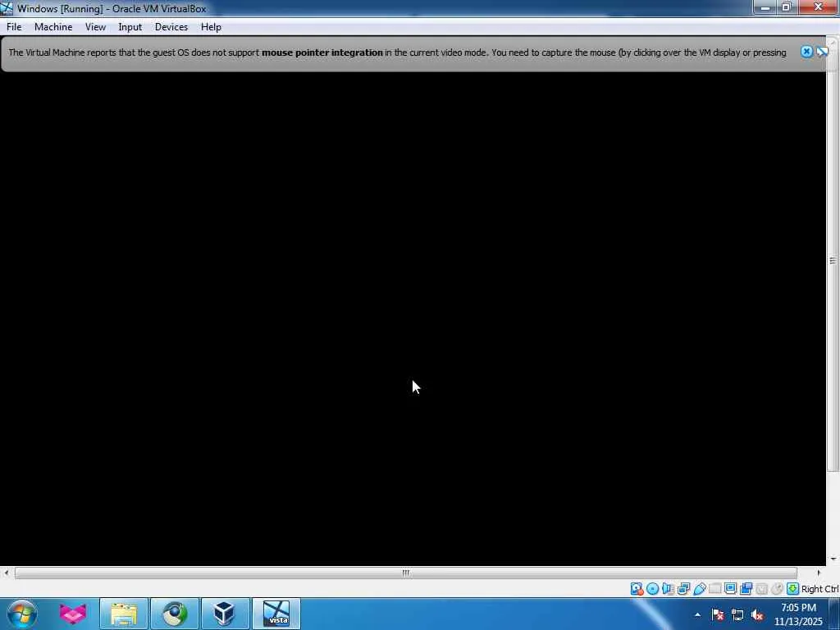Click the shared folders status icon

714,589
